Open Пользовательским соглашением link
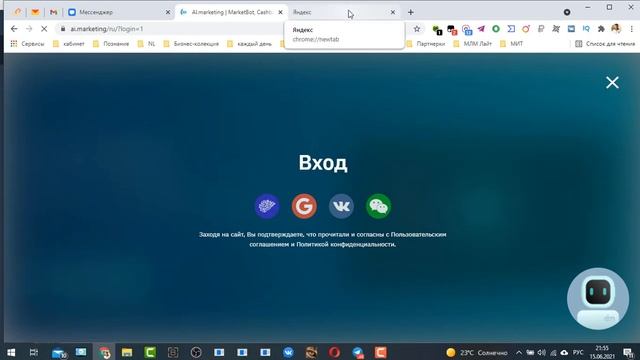The height and width of the screenshot is (360, 640). point(418,235)
